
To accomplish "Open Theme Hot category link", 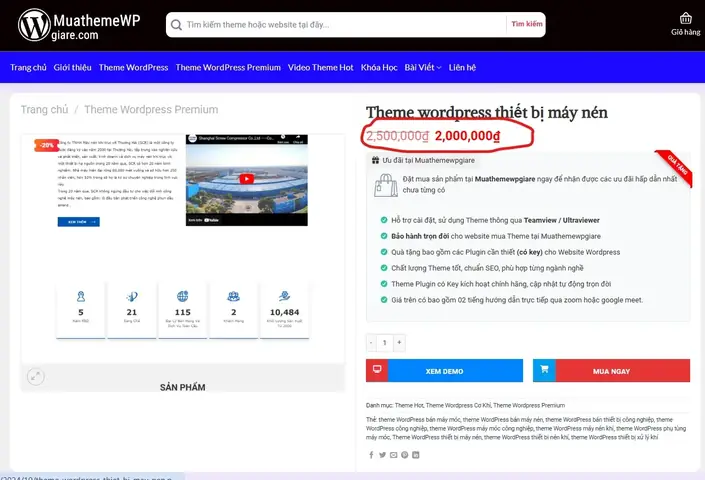I will 409,405.
